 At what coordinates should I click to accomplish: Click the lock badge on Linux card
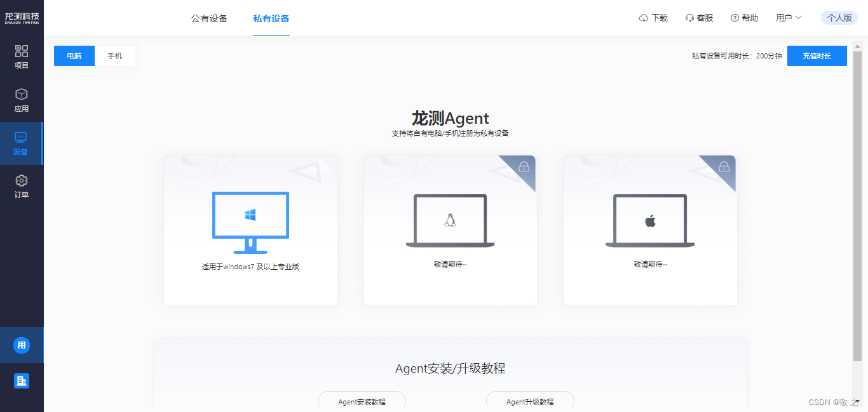pyautogui.click(x=524, y=166)
